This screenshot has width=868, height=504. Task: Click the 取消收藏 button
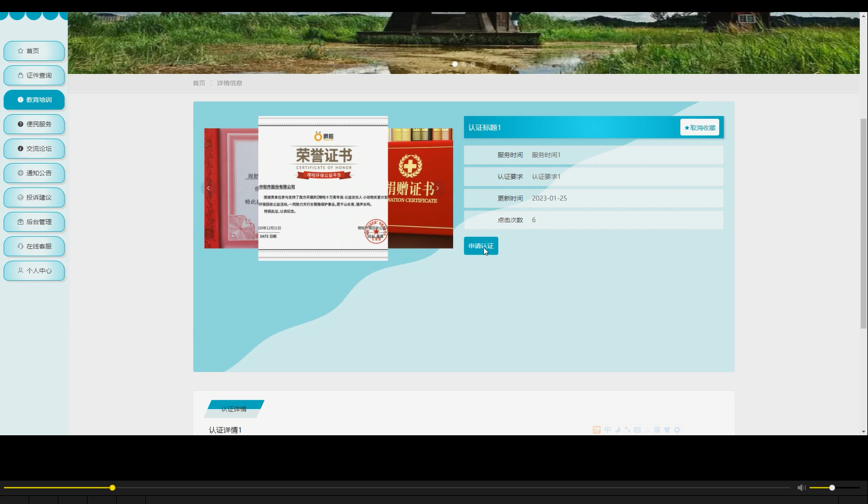pyautogui.click(x=700, y=128)
